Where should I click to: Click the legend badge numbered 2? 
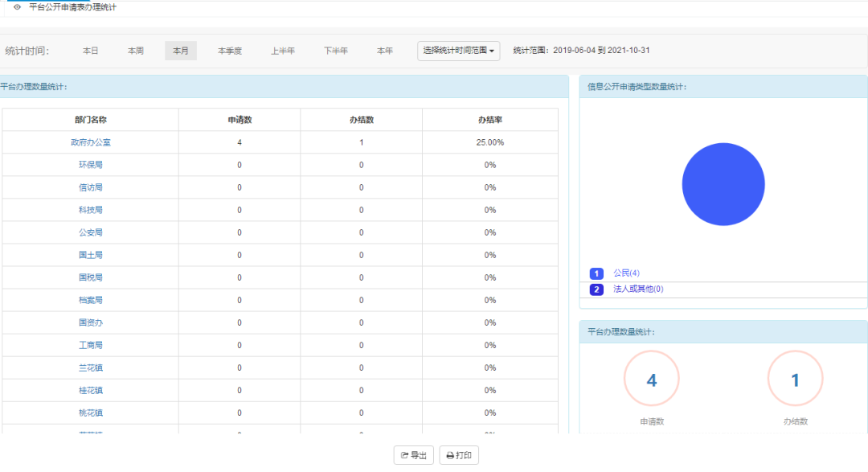[x=596, y=289]
